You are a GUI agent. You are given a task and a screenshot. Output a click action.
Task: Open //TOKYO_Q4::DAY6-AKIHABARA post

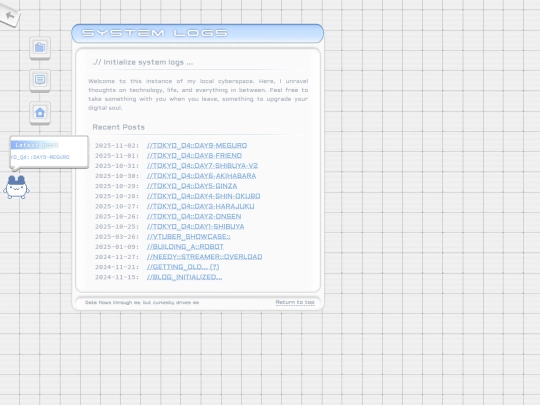point(201,176)
